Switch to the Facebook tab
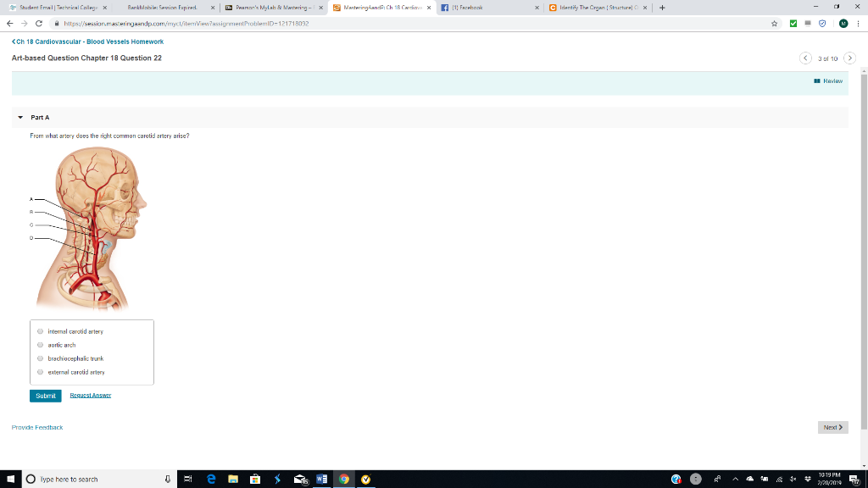868x488 pixels. [491, 8]
